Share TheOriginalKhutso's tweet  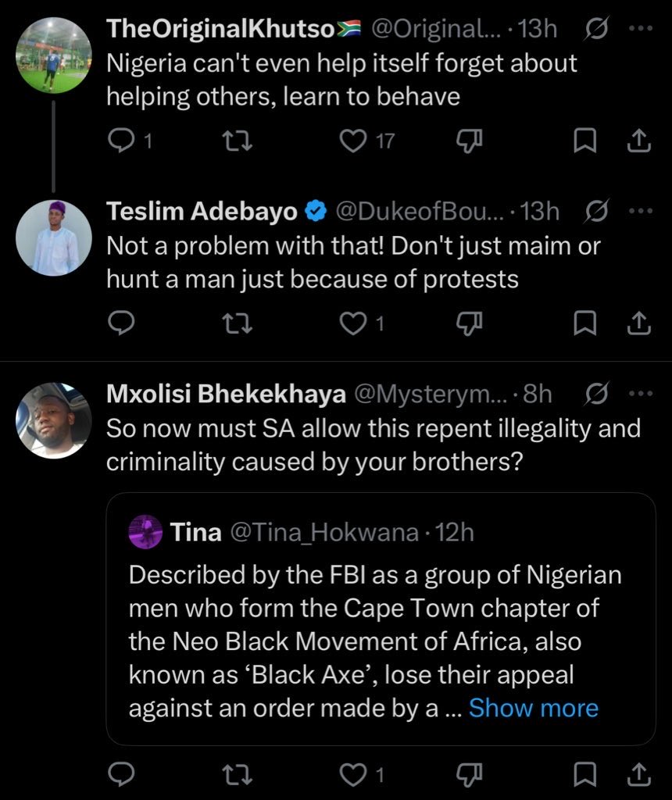[638, 141]
